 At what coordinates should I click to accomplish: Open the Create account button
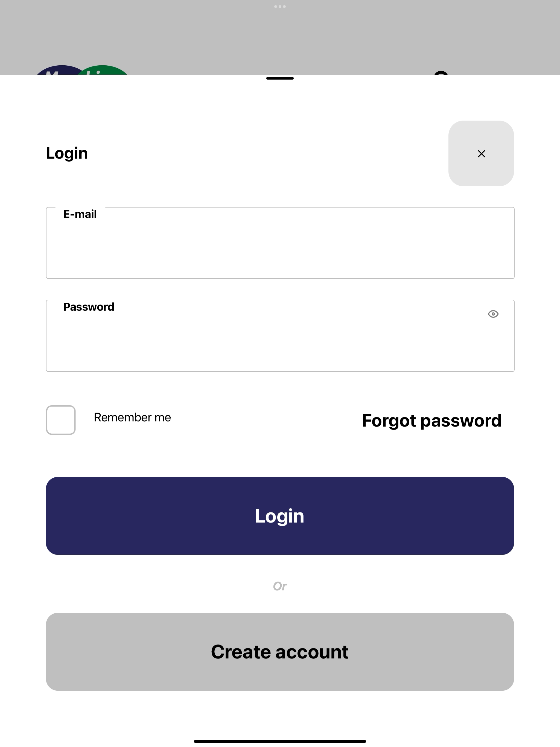pos(280,651)
